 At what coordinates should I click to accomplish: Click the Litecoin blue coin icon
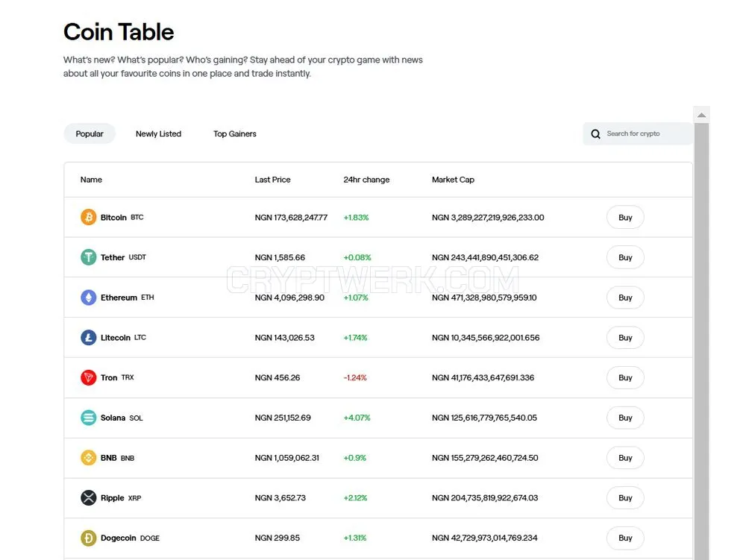coord(89,338)
